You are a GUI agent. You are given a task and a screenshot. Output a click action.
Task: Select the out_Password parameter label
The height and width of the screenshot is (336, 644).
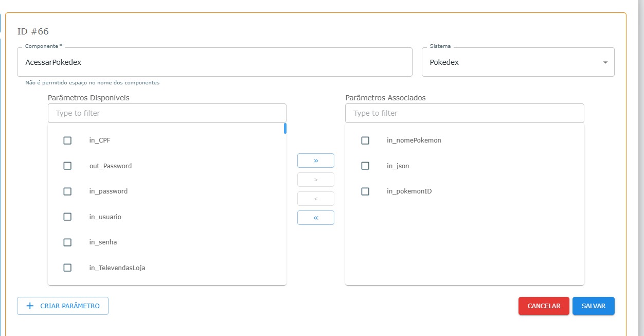pos(111,166)
